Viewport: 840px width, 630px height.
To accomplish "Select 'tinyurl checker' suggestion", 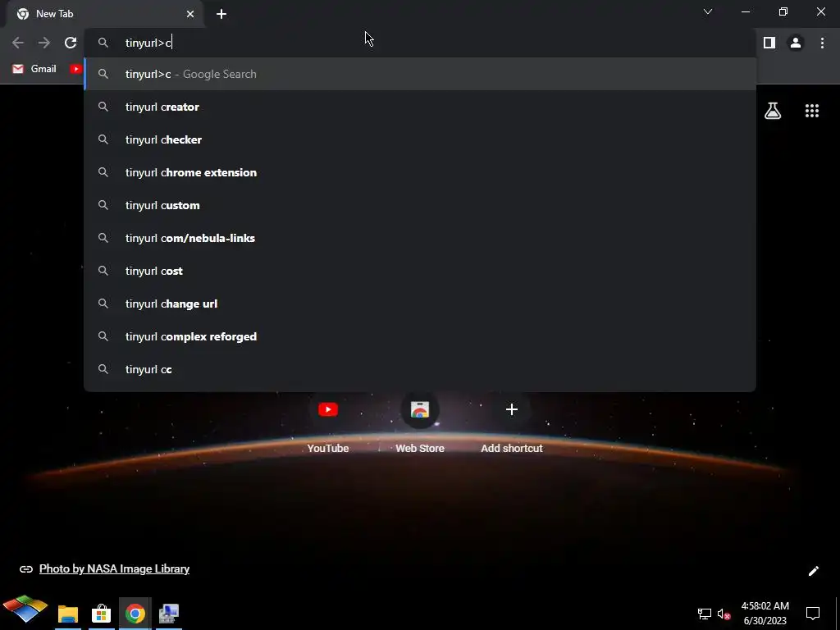I will (420, 139).
